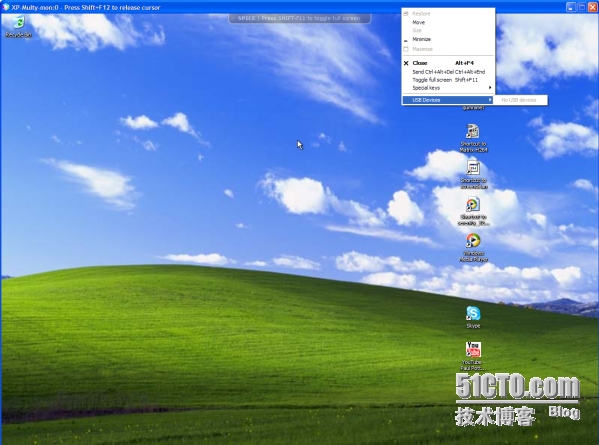Select Send Ctrl+Alt+Del menu entry
This screenshot has height=445, width=599.
click(x=448, y=72)
